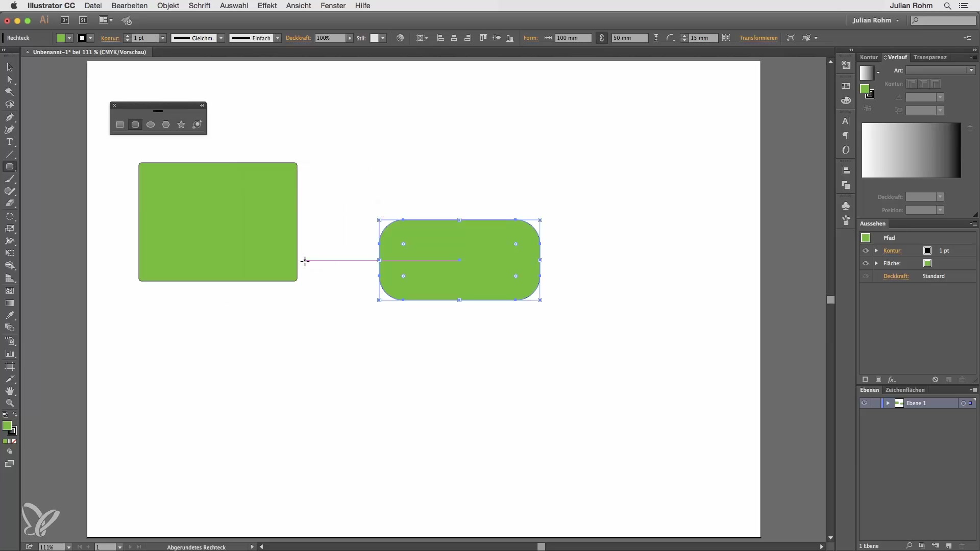Select the Type tool
The width and height of the screenshot is (980, 551).
[x=10, y=142]
